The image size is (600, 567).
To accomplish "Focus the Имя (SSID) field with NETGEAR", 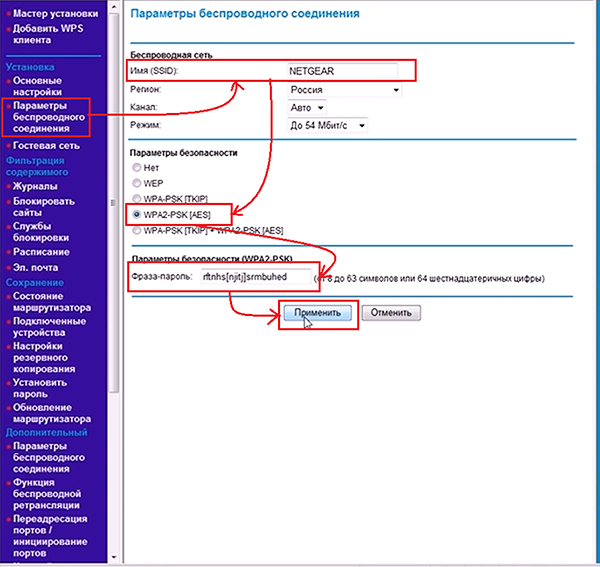I will coord(342,71).
